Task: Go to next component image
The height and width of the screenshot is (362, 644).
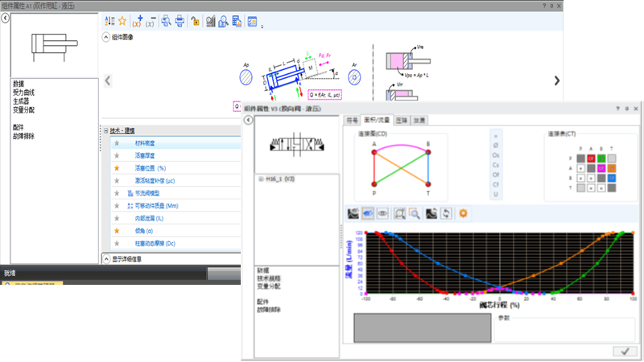Action: (556, 80)
